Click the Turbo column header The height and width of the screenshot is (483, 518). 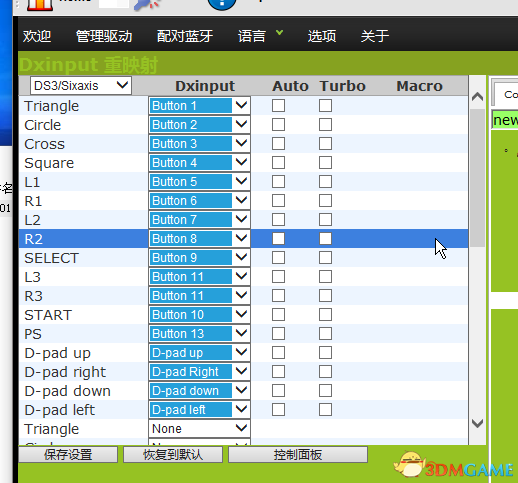[343, 86]
